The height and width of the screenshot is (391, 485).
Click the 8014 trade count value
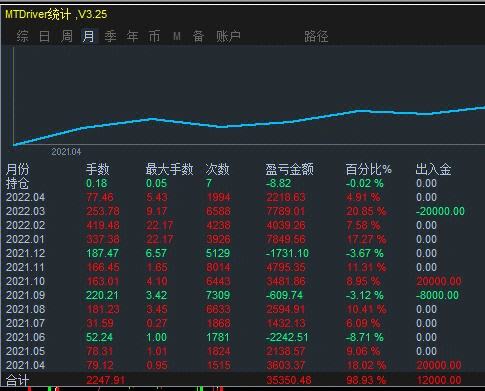(218, 267)
